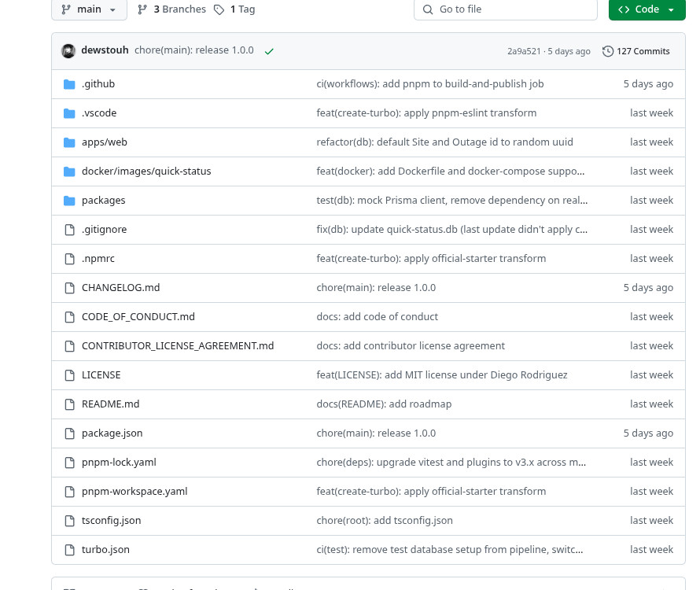Open the turbo.json file
The image size is (700, 590).
105,550
